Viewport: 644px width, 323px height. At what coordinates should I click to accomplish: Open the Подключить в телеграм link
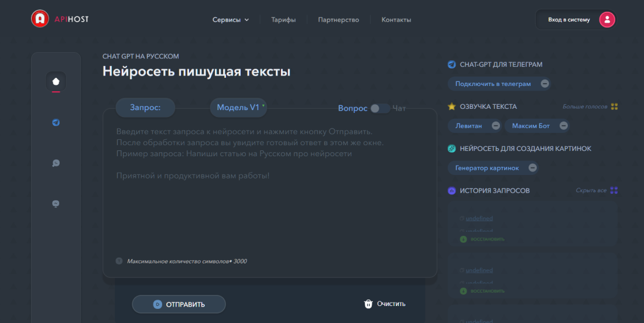pos(493,84)
